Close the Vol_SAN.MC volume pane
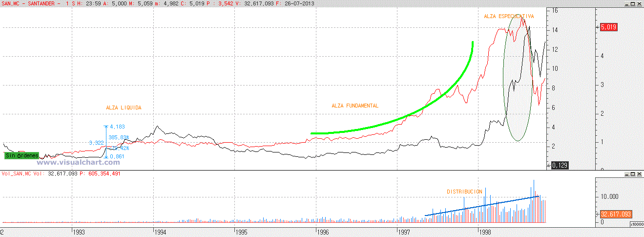 (x=639, y=174)
